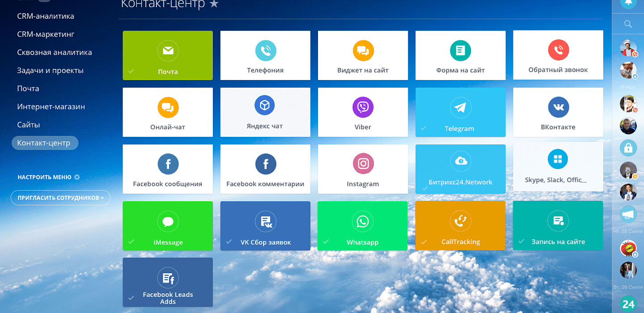Open the Почта mail channel tile
This screenshot has height=313, width=644.
pos(168,55)
